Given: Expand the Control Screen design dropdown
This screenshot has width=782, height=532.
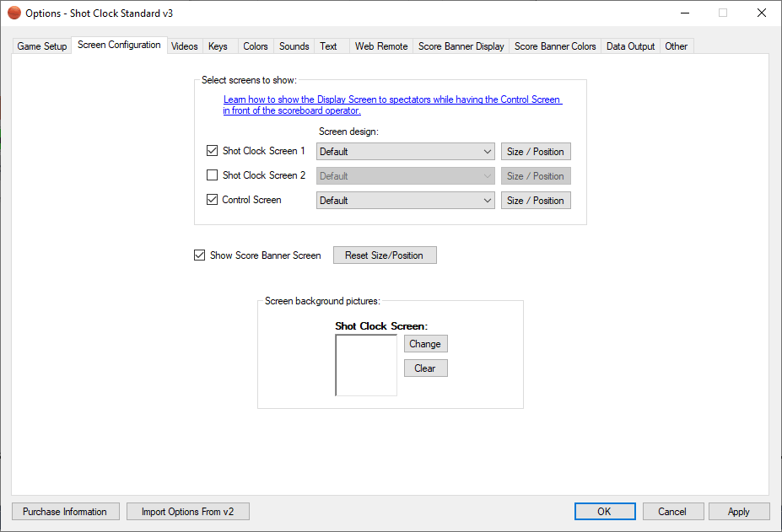Looking at the screenshot, I should (x=406, y=201).
